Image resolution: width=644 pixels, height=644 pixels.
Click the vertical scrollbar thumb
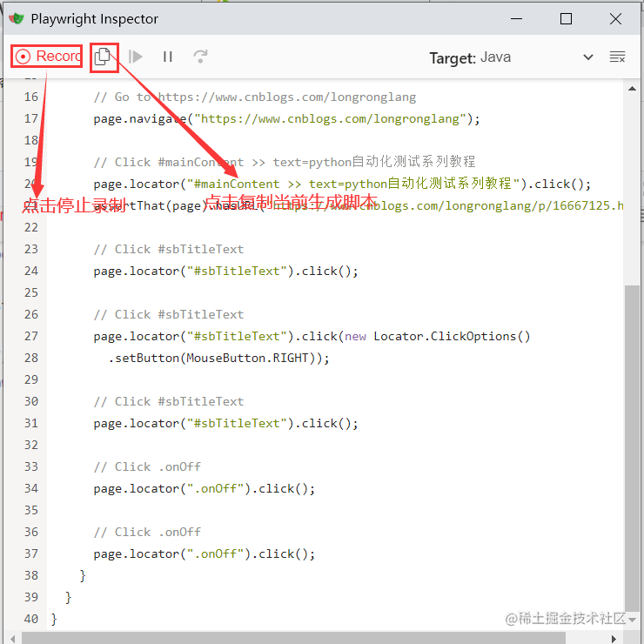pyautogui.click(x=632, y=447)
